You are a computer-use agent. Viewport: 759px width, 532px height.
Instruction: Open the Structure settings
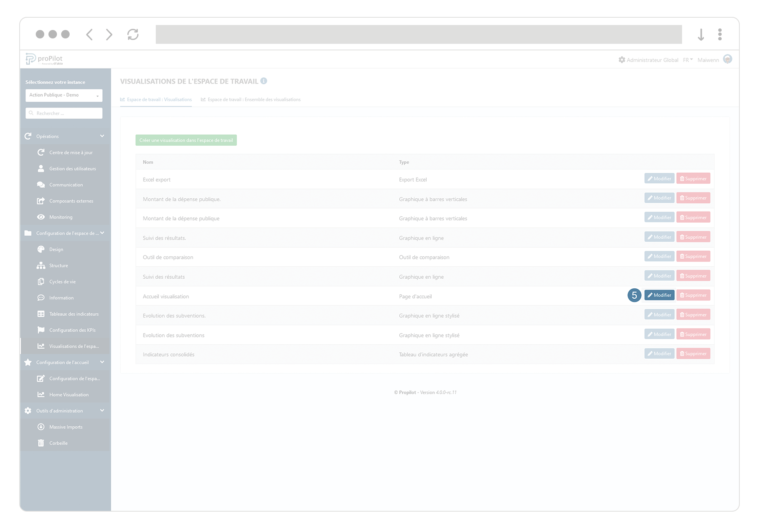coord(58,265)
